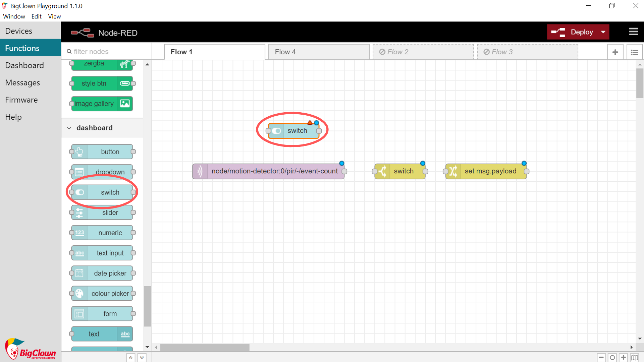Open the disabled Flow 2 tab
644x362 pixels.
point(423,52)
